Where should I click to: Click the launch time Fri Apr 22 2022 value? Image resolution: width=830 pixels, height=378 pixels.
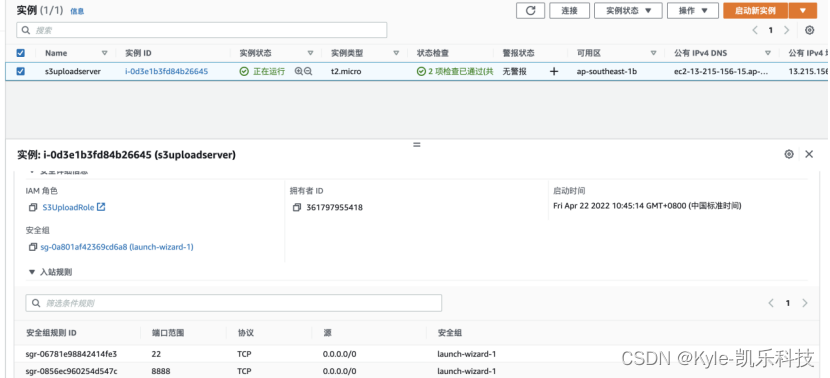pyautogui.click(x=647, y=206)
